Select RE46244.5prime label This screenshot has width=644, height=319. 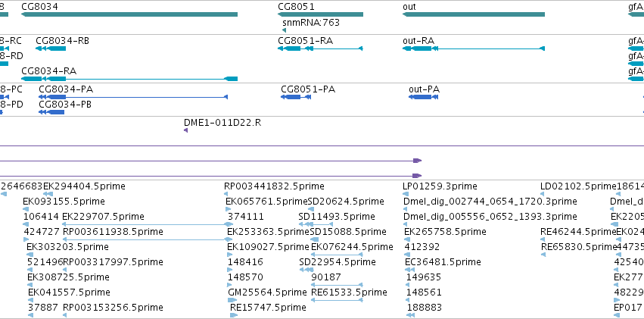tap(578, 232)
